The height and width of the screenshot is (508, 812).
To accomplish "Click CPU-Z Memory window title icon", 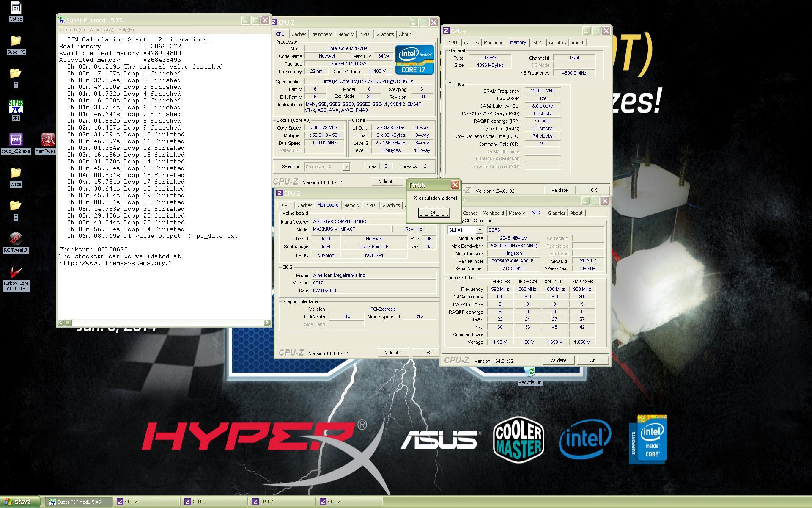I will (x=446, y=31).
